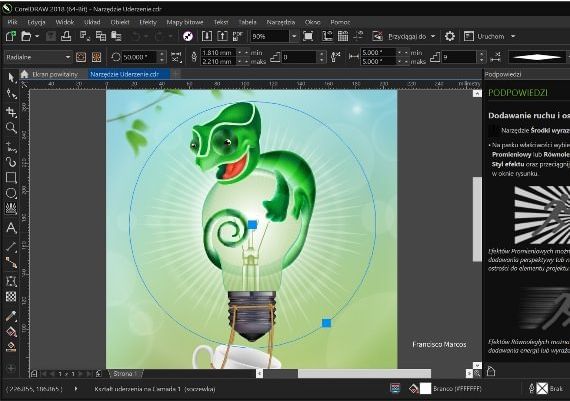Click the horizontal scrollbar

pos(365,373)
